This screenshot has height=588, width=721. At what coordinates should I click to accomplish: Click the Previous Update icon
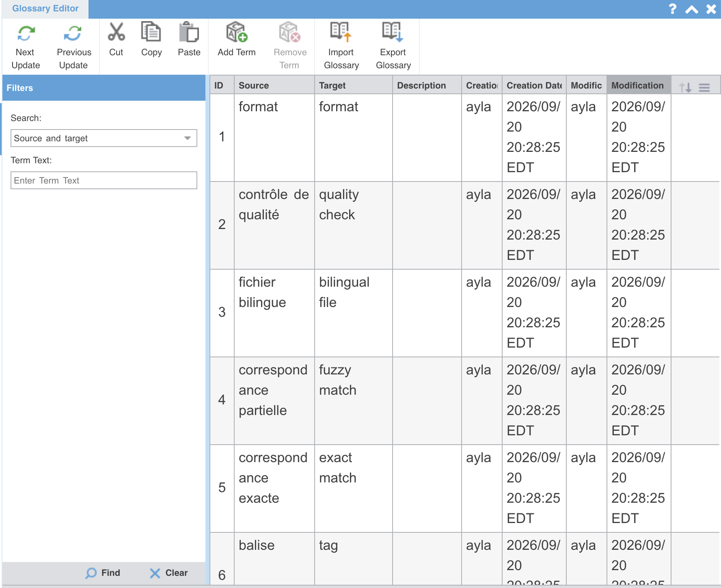click(73, 33)
